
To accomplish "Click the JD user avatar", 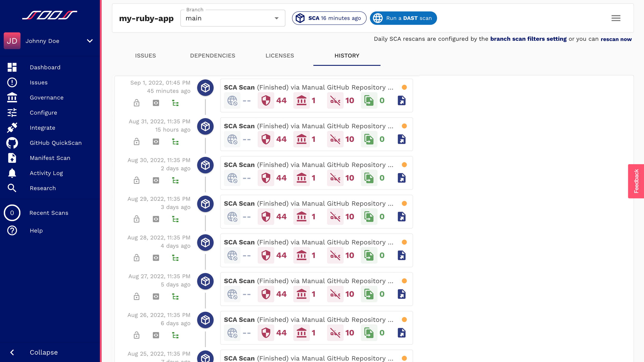I will pyautogui.click(x=12, y=41).
